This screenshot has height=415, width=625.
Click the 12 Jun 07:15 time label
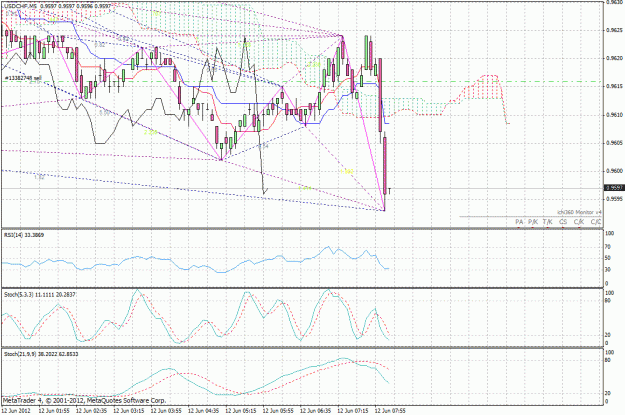pyautogui.click(x=353, y=410)
